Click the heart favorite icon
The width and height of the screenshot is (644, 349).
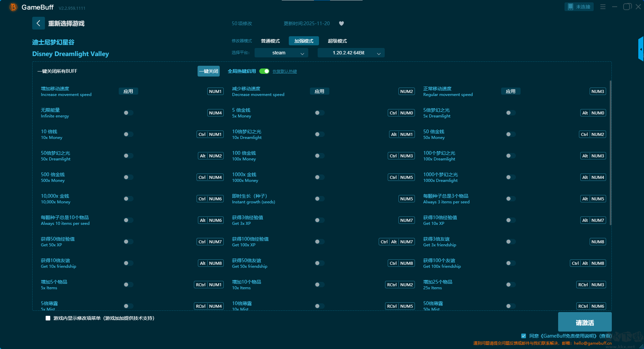(341, 23)
